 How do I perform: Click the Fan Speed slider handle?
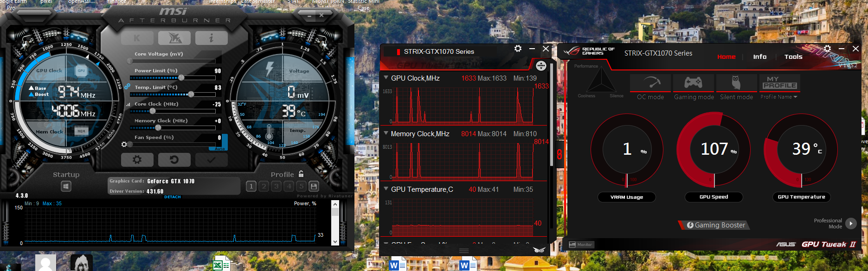pos(130,145)
